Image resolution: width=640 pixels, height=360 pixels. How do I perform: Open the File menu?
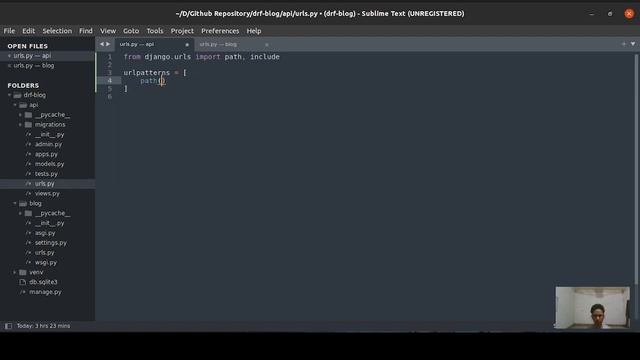point(9,31)
